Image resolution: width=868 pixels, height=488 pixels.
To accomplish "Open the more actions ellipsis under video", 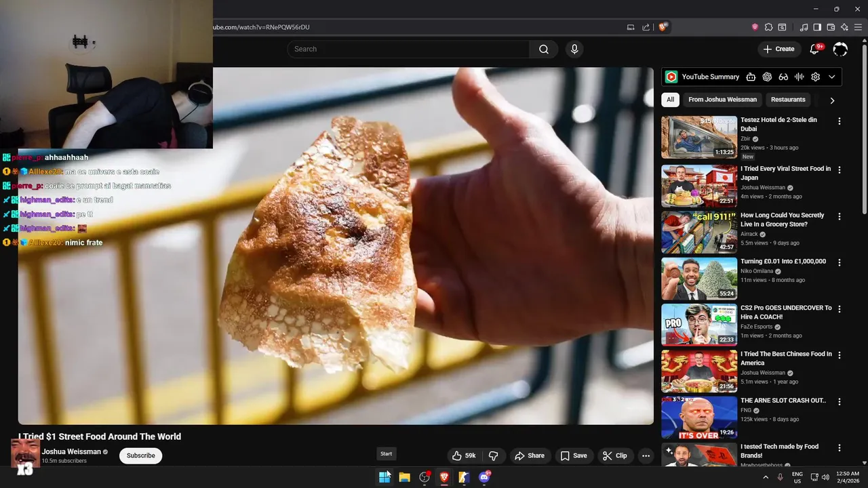I will (x=646, y=455).
